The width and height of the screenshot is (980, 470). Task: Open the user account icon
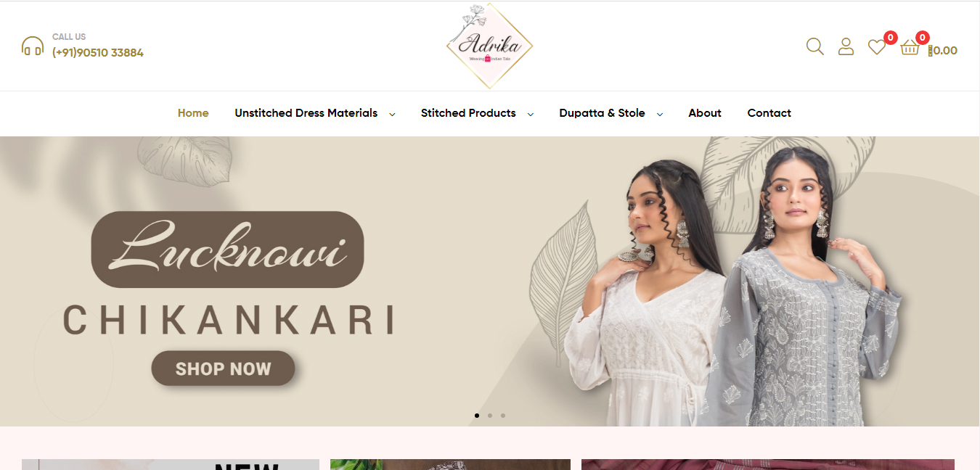(x=846, y=46)
